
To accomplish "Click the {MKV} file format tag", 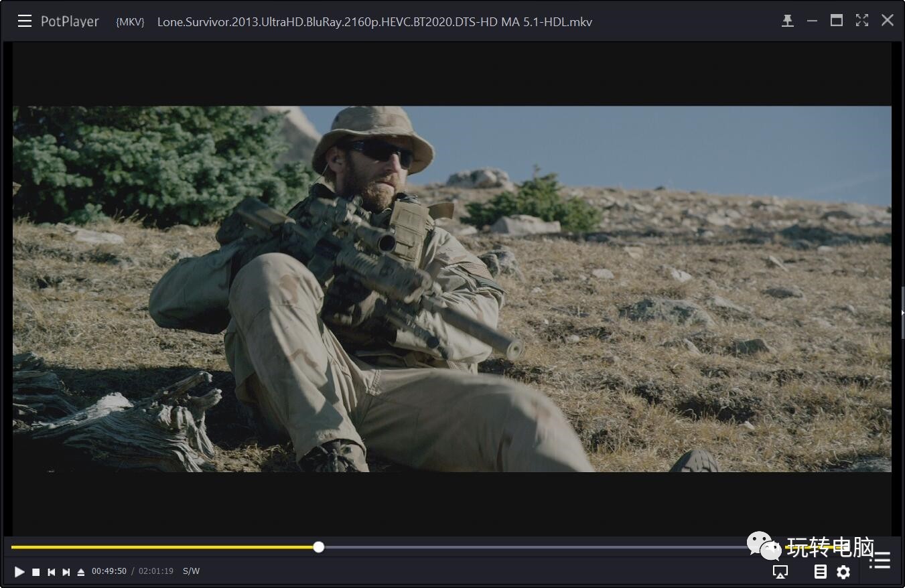I will point(130,21).
